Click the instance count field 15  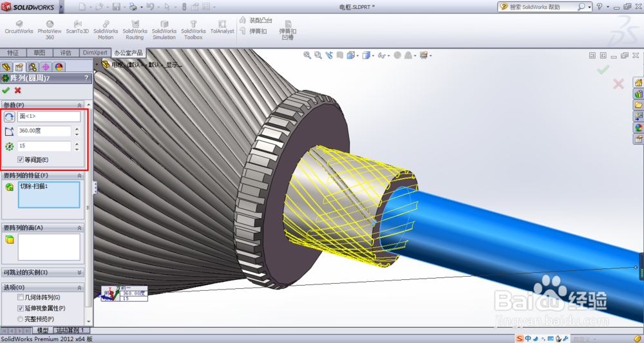[x=44, y=146]
